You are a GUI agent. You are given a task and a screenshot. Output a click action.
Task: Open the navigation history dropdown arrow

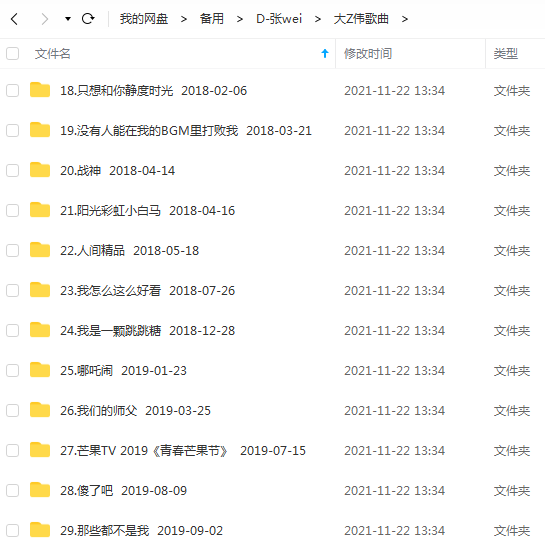[x=68, y=19]
